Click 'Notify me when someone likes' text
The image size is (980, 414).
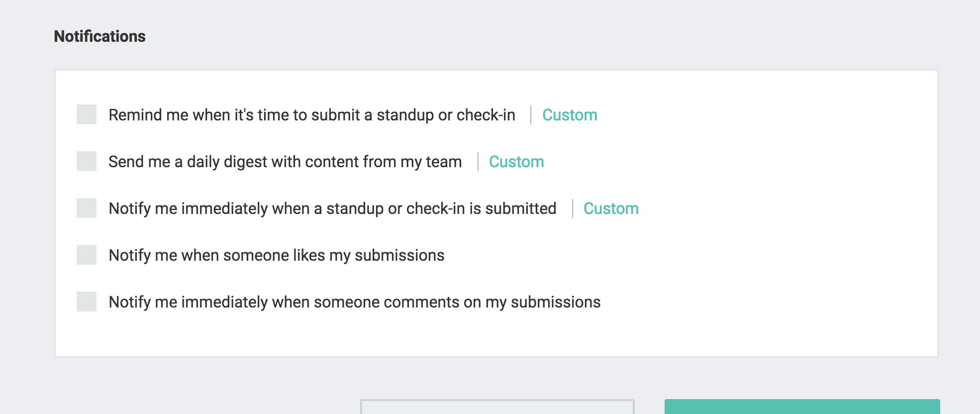pos(276,255)
